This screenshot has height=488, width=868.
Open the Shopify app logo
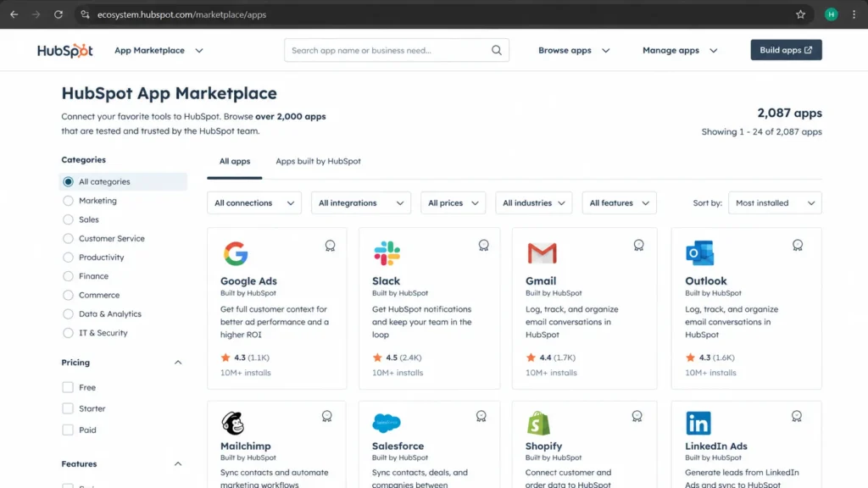538,424
